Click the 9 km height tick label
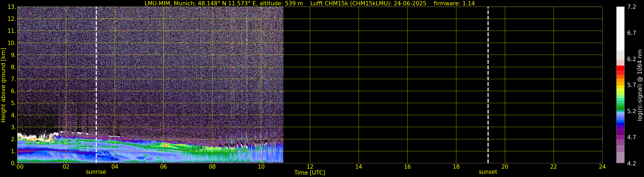 [13, 55]
